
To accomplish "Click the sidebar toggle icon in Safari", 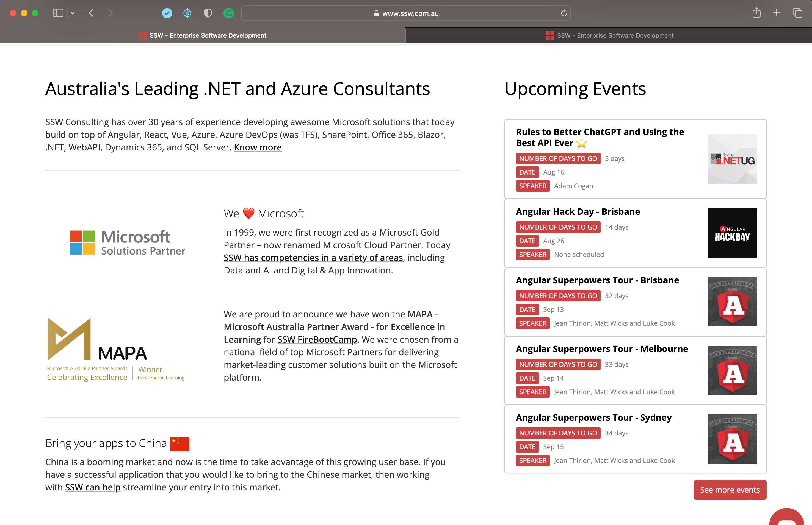I will 58,13.
